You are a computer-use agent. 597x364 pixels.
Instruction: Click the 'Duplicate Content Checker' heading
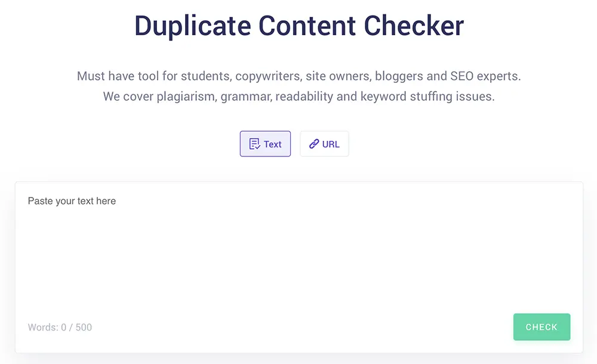point(298,26)
